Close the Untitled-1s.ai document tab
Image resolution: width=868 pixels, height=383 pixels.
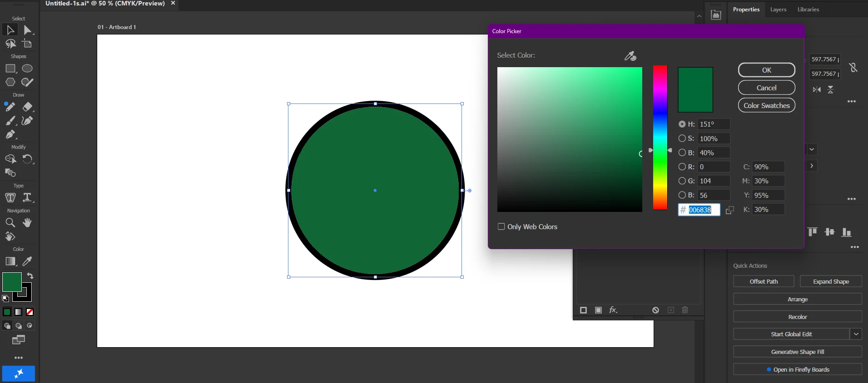click(x=173, y=3)
